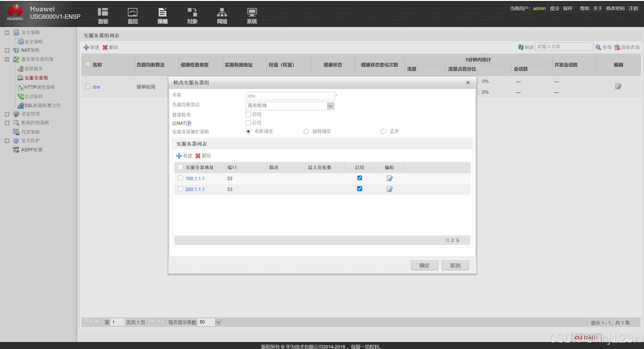Click the green refresh icon in the list toolbar
This screenshot has height=349, width=644.
point(521,47)
